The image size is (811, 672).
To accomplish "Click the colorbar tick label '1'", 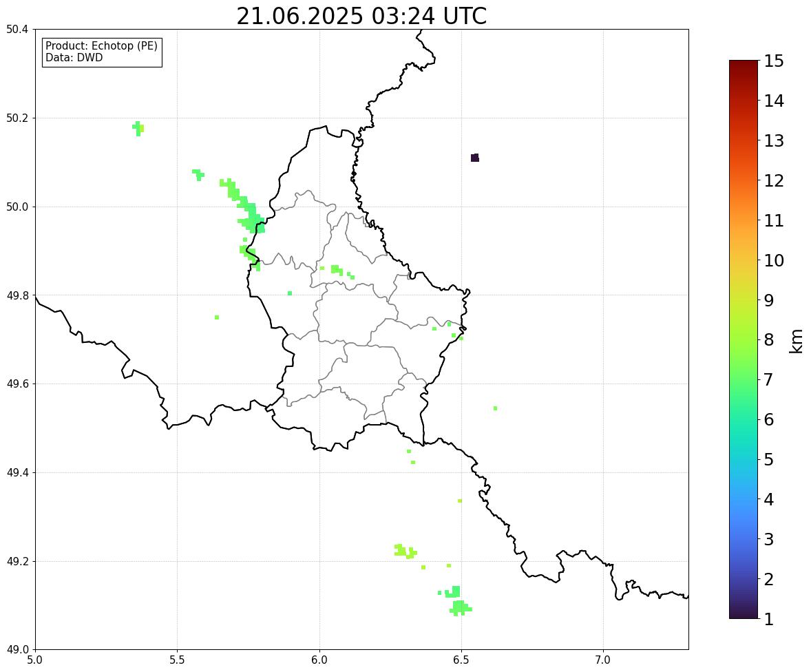I will [x=769, y=619].
